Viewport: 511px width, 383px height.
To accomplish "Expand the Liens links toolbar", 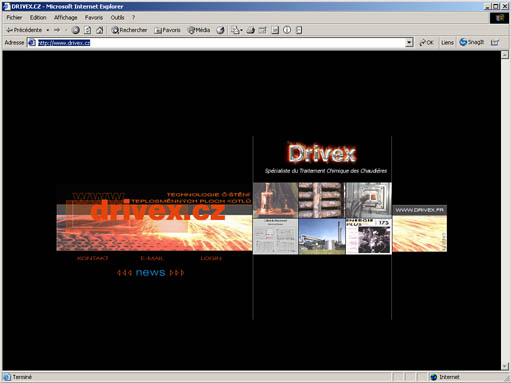I will (447, 43).
